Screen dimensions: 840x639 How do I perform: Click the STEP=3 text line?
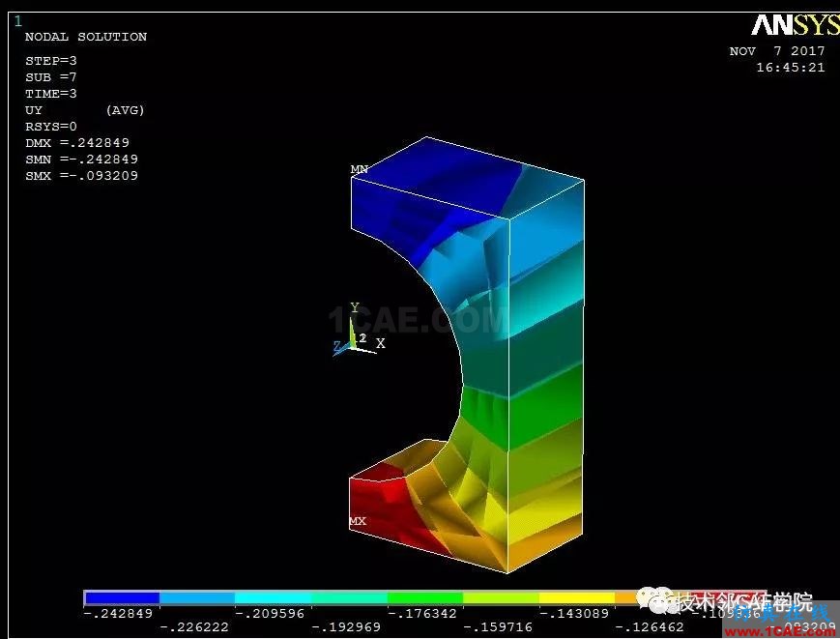(x=51, y=61)
